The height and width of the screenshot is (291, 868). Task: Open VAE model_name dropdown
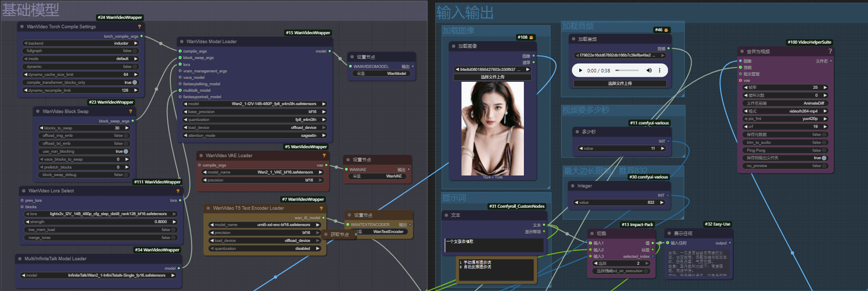click(263, 173)
